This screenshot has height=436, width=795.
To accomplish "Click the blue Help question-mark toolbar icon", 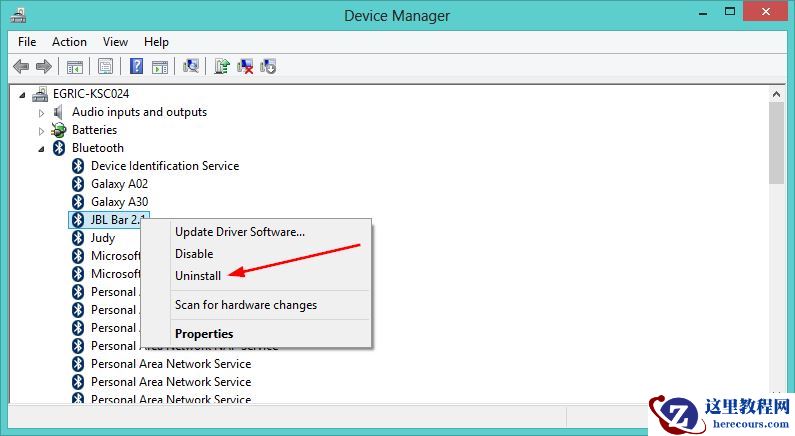I will 136,67.
